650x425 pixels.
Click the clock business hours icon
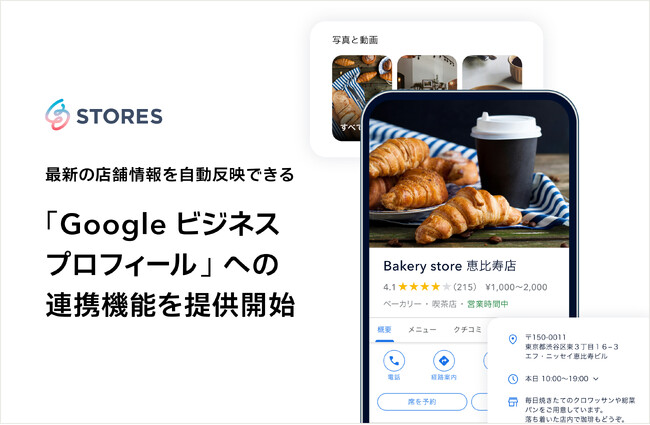(x=513, y=379)
